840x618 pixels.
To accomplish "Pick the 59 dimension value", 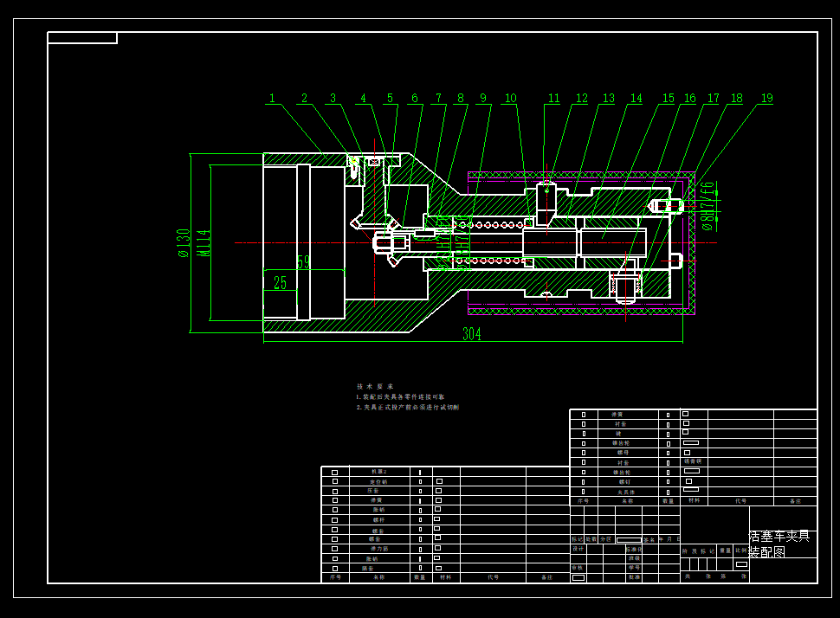I will (304, 262).
